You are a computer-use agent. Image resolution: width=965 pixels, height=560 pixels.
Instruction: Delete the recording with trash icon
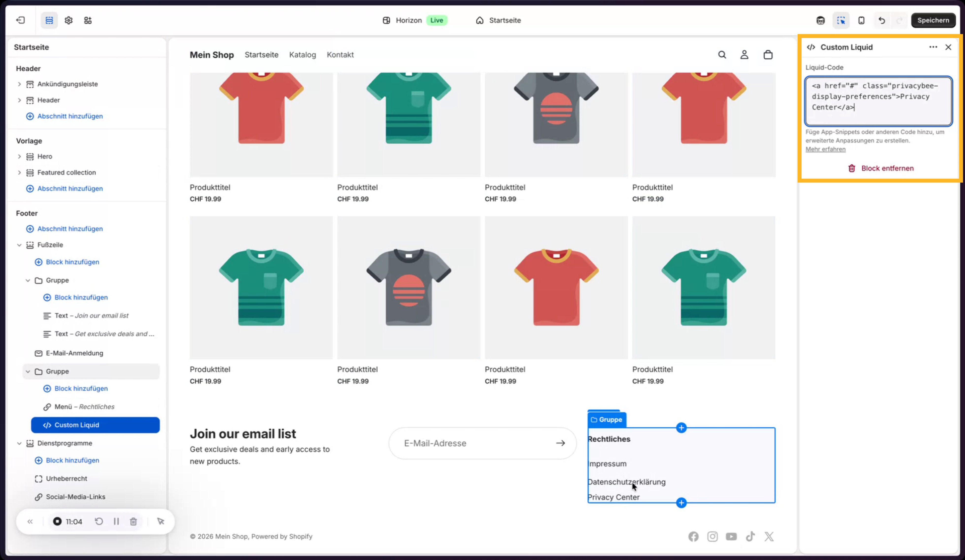[133, 521]
